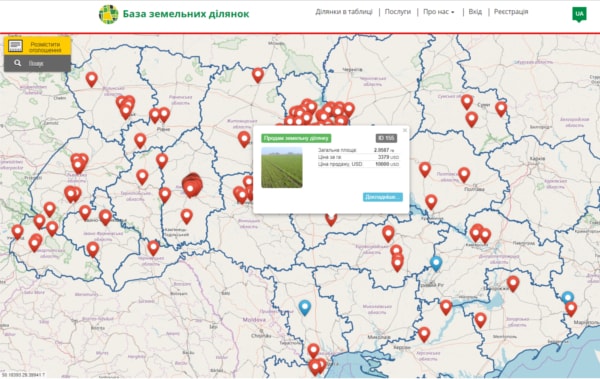Click the Вхід login link
The image size is (600, 379).
pos(475,12)
